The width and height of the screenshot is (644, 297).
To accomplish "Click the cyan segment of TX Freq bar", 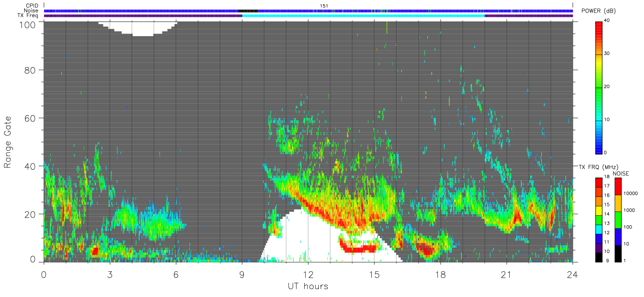I will tap(363, 16).
